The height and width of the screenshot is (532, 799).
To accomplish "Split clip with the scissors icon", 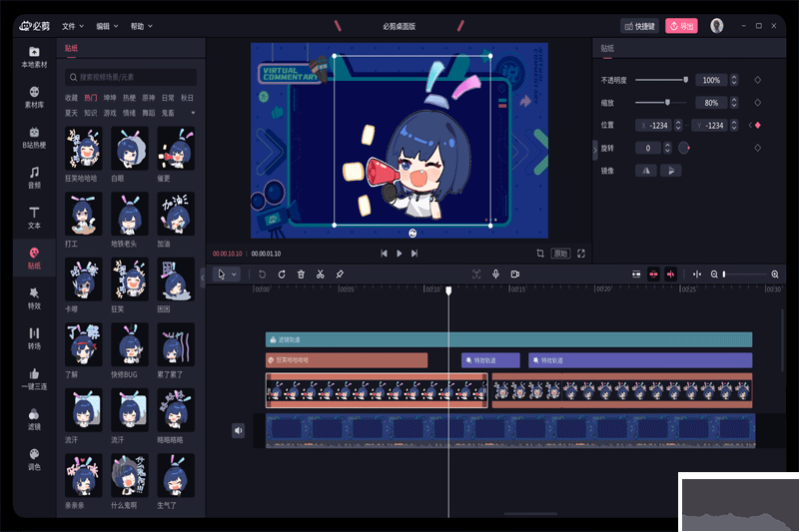I will point(320,274).
